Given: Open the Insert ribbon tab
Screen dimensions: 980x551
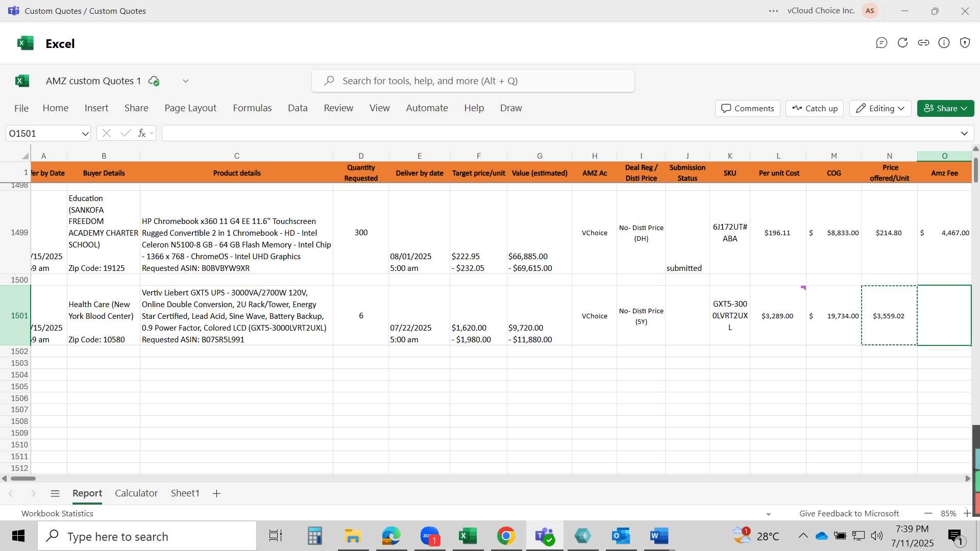Looking at the screenshot, I should coord(96,108).
